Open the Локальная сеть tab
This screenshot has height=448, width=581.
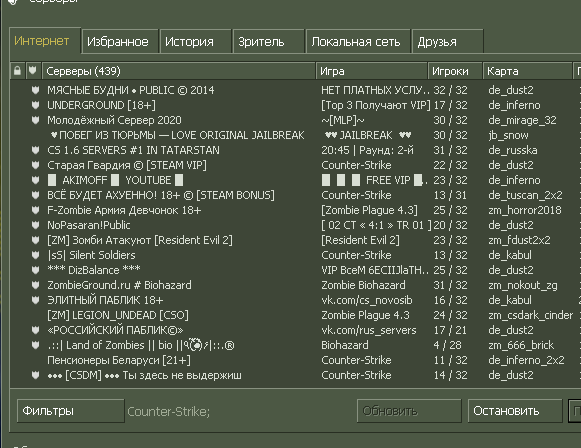tap(358, 42)
